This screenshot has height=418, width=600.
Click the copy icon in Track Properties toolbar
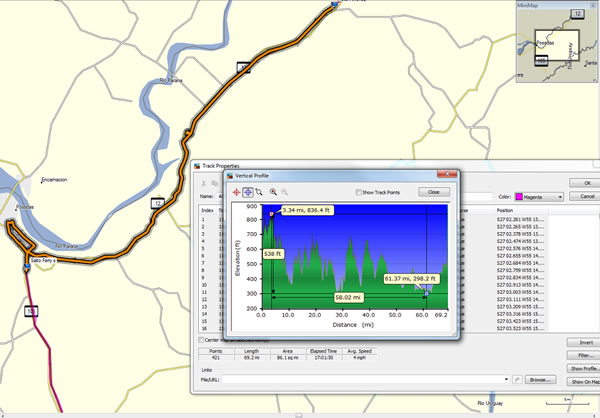(x=214, y=183)
